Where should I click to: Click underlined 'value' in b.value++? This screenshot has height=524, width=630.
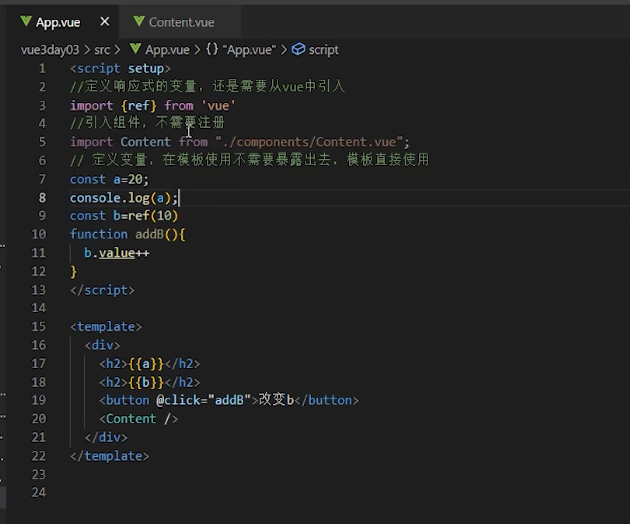[x=117, y=253]
